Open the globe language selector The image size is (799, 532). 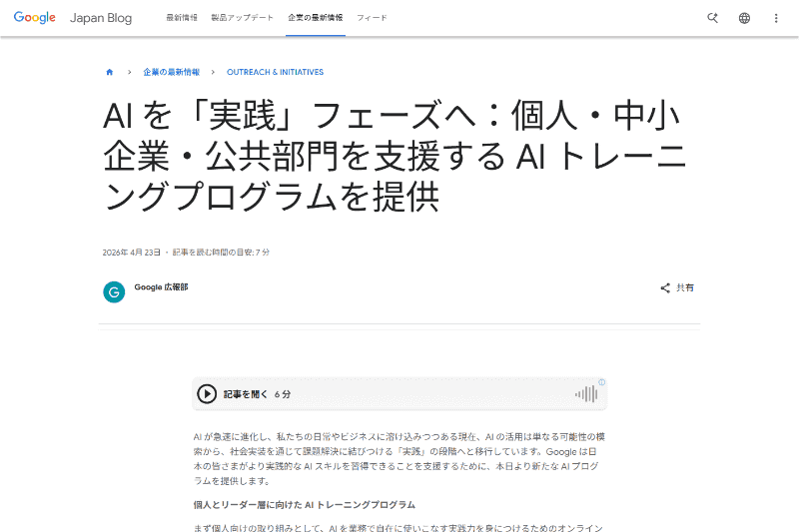(x=744, y=18)
